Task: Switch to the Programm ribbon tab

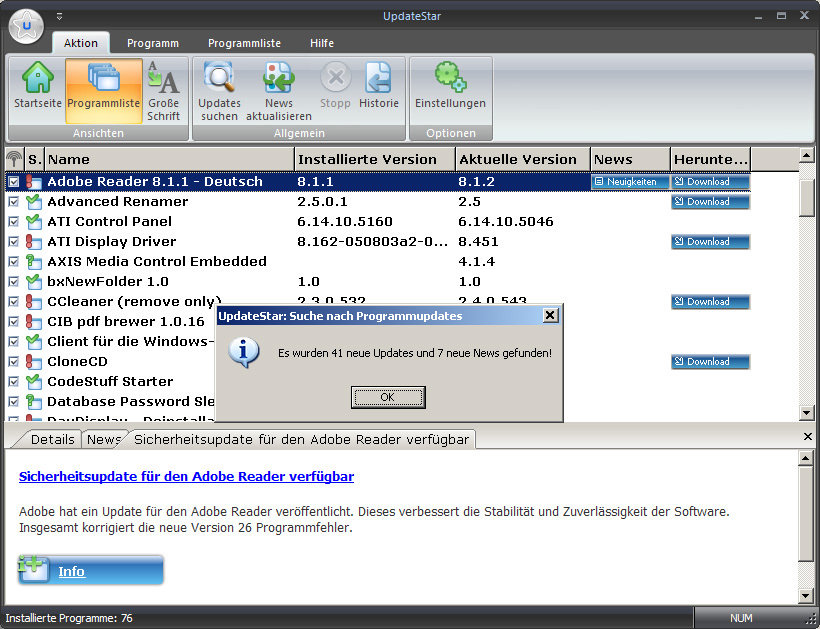Action: pyautogui.click(x=153, y=43)
